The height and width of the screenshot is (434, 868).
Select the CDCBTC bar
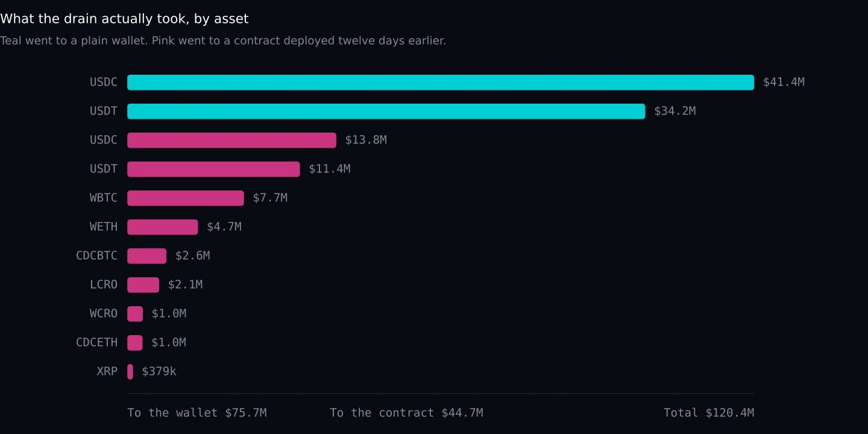click(146, 256)
